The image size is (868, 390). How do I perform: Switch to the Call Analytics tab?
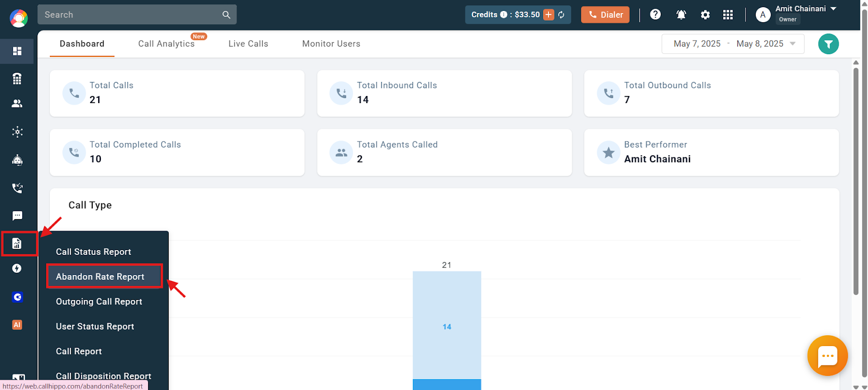coord(167,44)
